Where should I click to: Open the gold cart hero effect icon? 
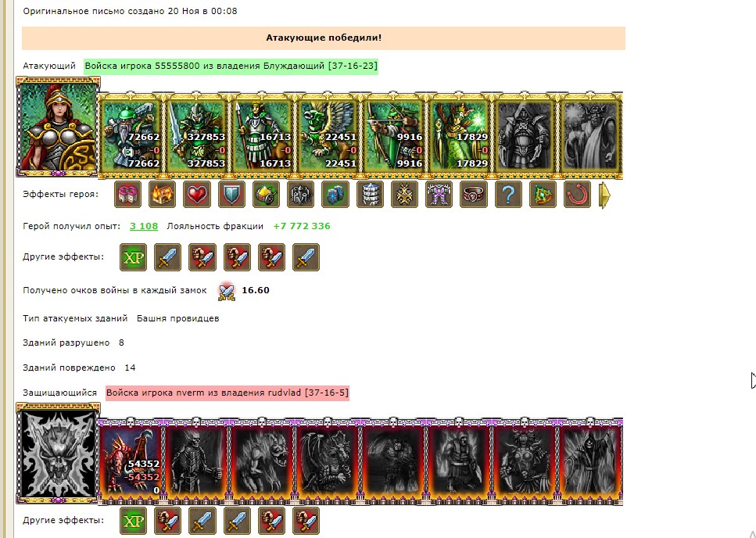coord(266,195)
